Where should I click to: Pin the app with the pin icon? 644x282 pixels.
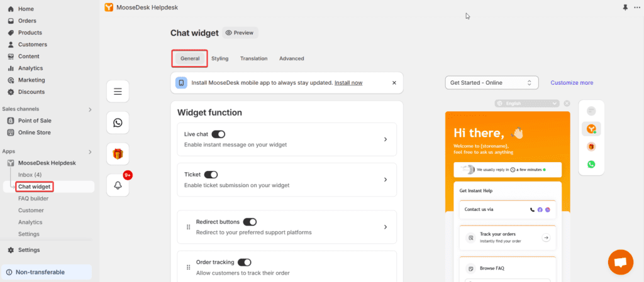625,8
